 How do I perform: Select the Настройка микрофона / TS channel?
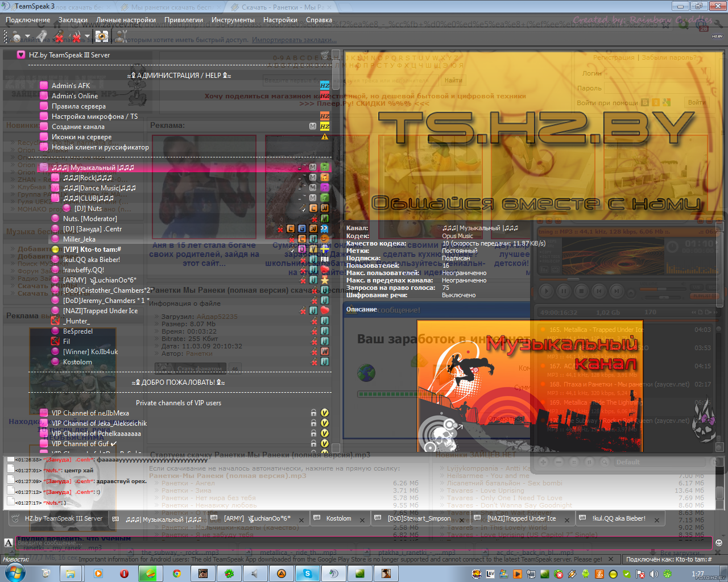[94, 117]
